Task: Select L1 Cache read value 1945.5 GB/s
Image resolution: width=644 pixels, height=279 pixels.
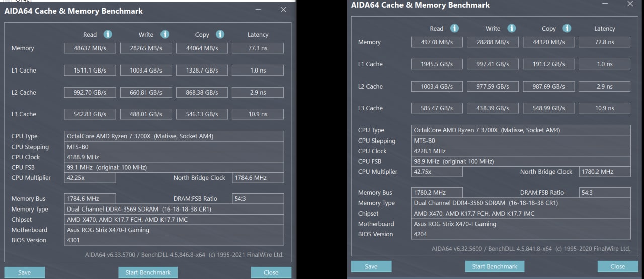Action: (437, 64)
